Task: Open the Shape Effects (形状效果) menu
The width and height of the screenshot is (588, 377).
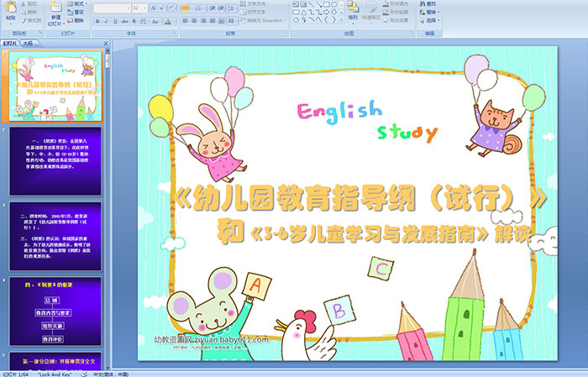Action: tap(396, 20)
